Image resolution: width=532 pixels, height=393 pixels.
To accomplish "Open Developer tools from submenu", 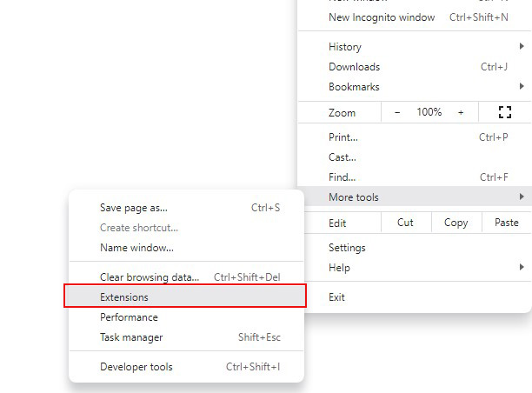I will (186, 367).
